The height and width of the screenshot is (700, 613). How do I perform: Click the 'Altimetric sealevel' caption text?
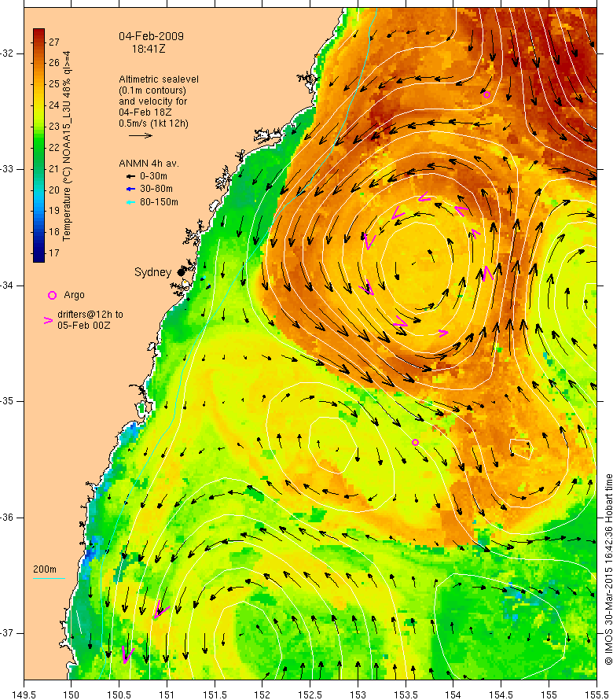click(x=159, y=79)
